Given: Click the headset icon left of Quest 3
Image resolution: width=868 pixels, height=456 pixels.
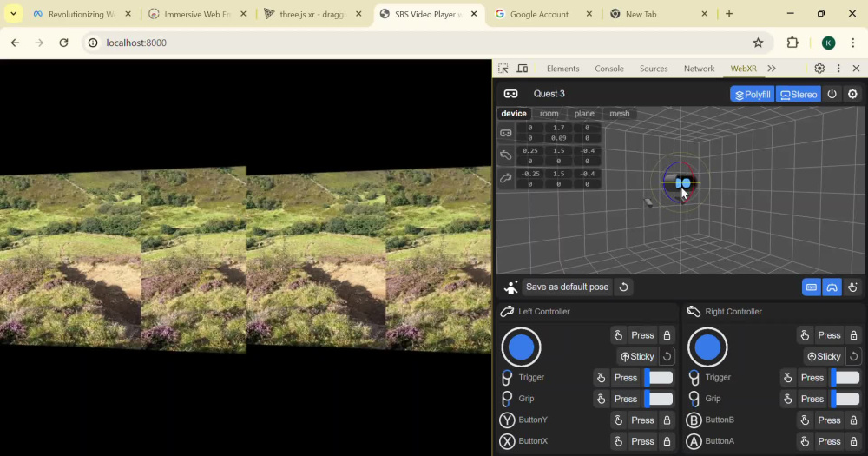Looking at the screenshot, I should click(511, 94).
